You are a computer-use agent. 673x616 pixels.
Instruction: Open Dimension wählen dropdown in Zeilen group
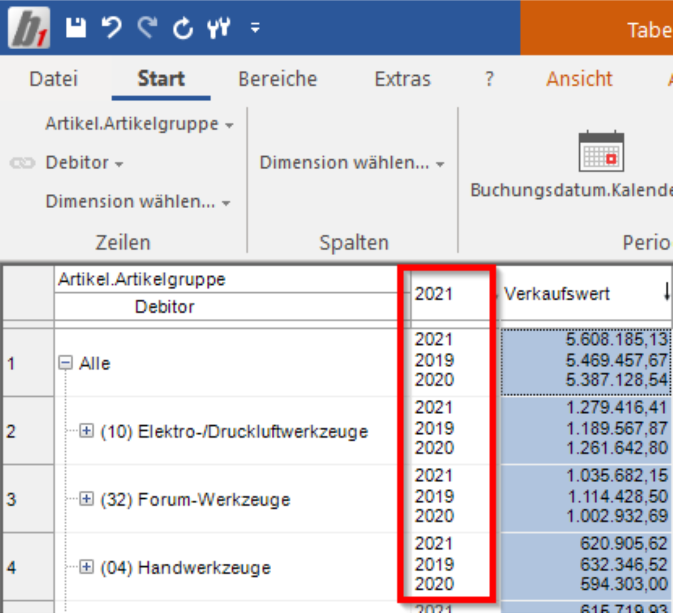[138, 201]
